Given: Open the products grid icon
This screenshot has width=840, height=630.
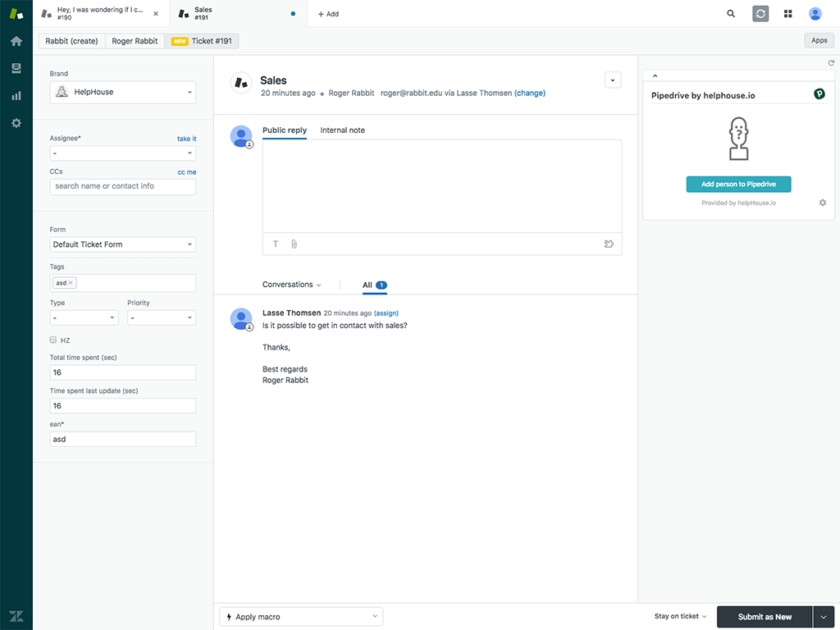Looking at the screenshot, I should pyautogui.click(x=787, y=14).
